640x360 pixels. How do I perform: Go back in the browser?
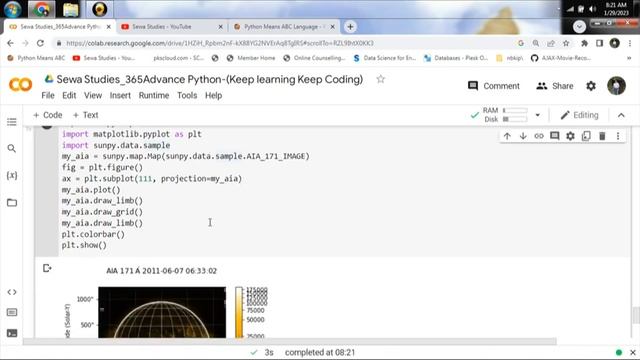click(10, 43)
